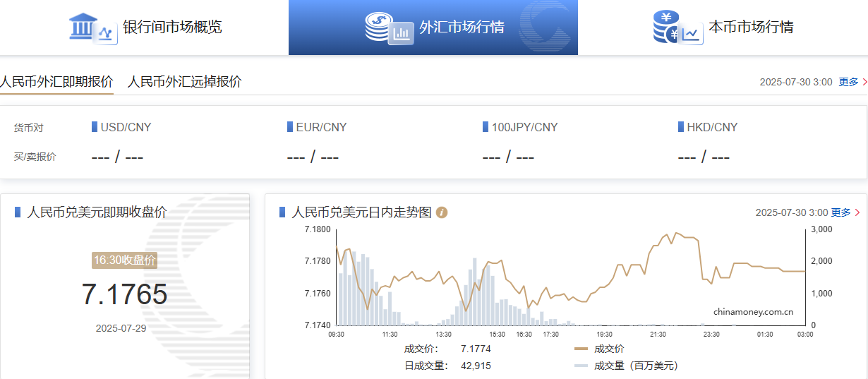Image resolution: width=868 pixels, height=379 pixels.
Task: Select the 外汇市场行情 tab
Action: tap(462, 28)
